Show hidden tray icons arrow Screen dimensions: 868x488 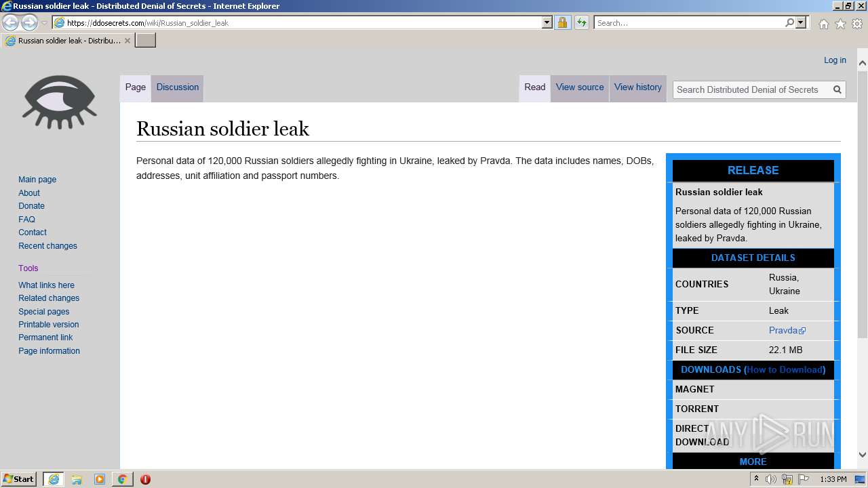[x=756, y=479]
